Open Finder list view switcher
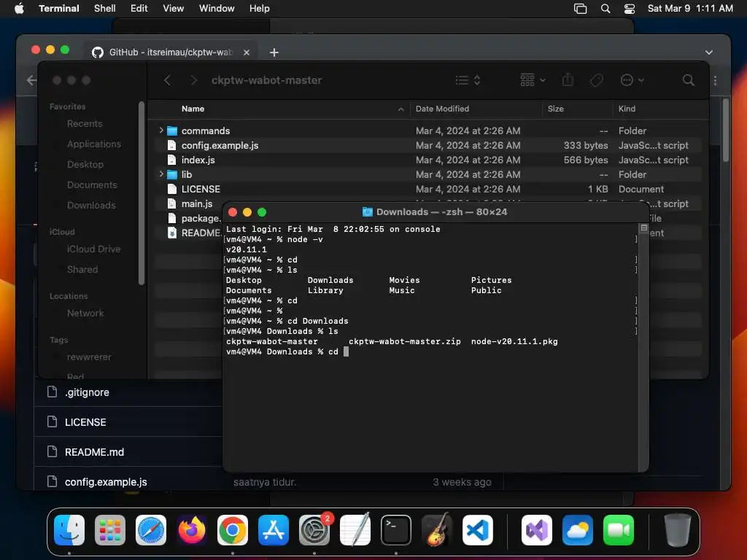 (x=468, y=80)
